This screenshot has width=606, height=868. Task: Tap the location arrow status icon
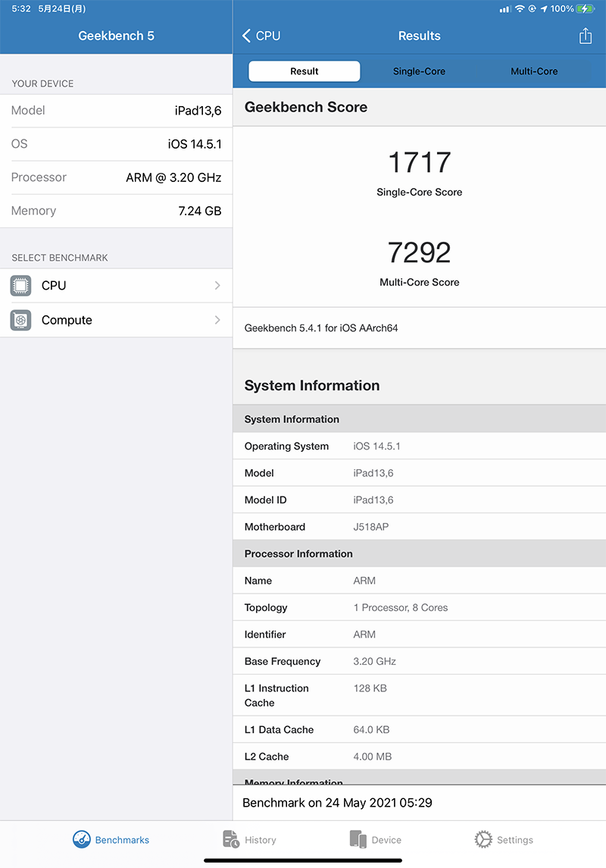pyautogui.click(x=544, y=9)
